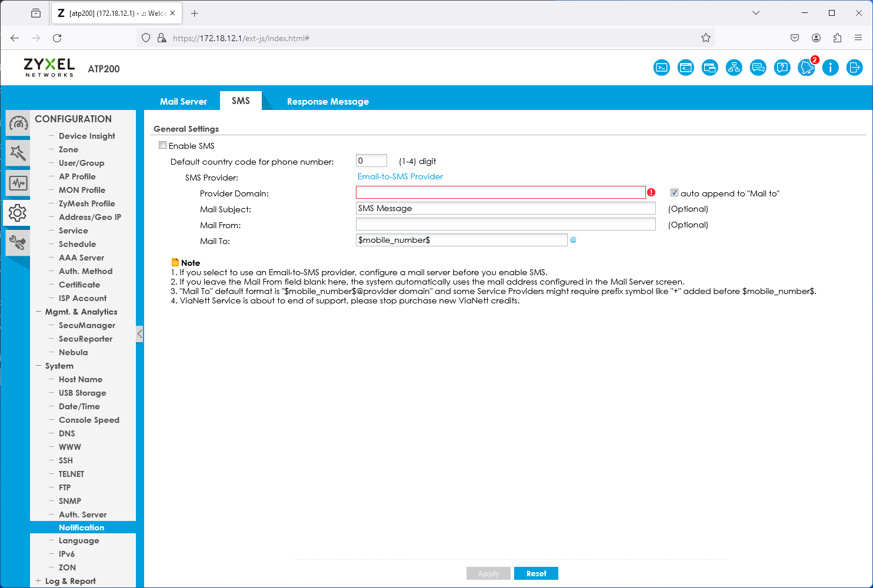
Task: Open the Web Console icon in header
Action: [x=662, y=68]
